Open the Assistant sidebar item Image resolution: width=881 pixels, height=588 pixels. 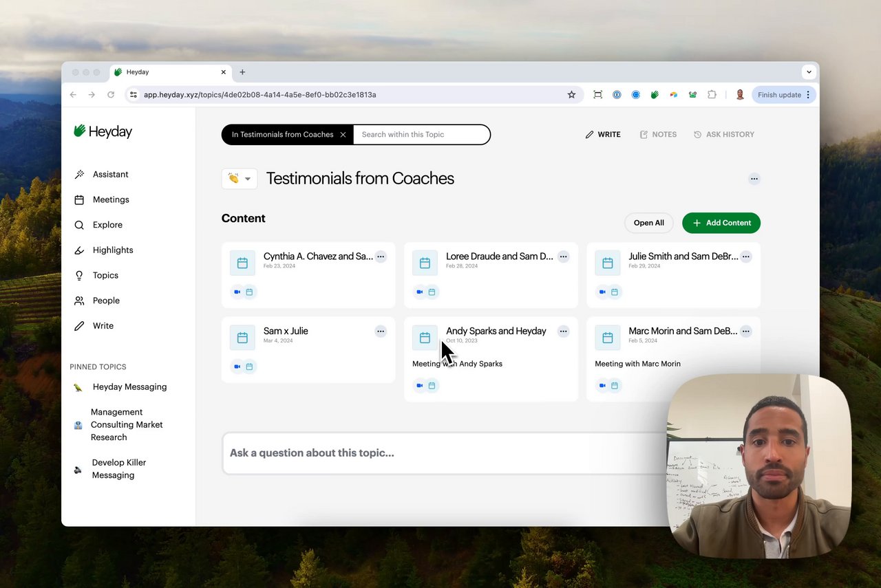click(x=101, y=175)
